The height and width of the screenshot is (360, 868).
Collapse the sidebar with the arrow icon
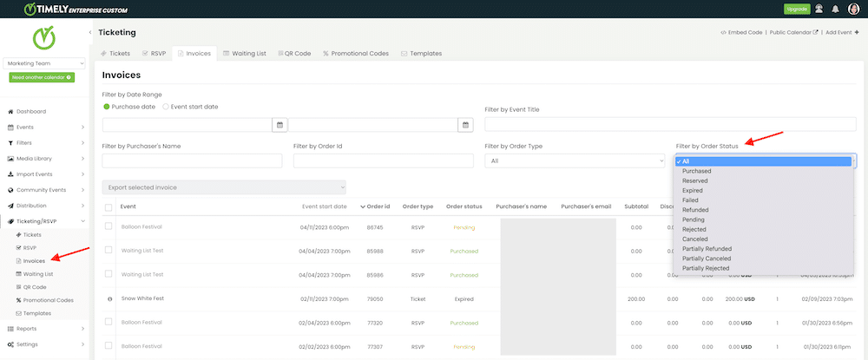coord(91,32)
